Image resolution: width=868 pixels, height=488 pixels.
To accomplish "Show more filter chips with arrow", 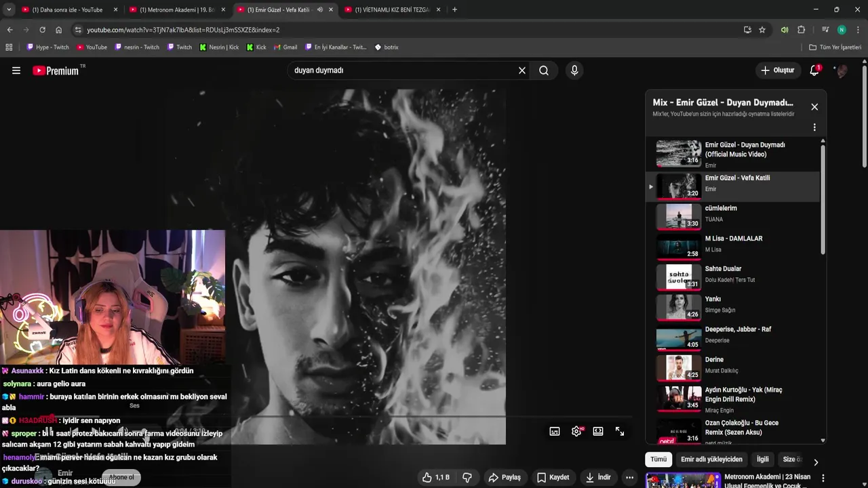I will tap(816, 462).
